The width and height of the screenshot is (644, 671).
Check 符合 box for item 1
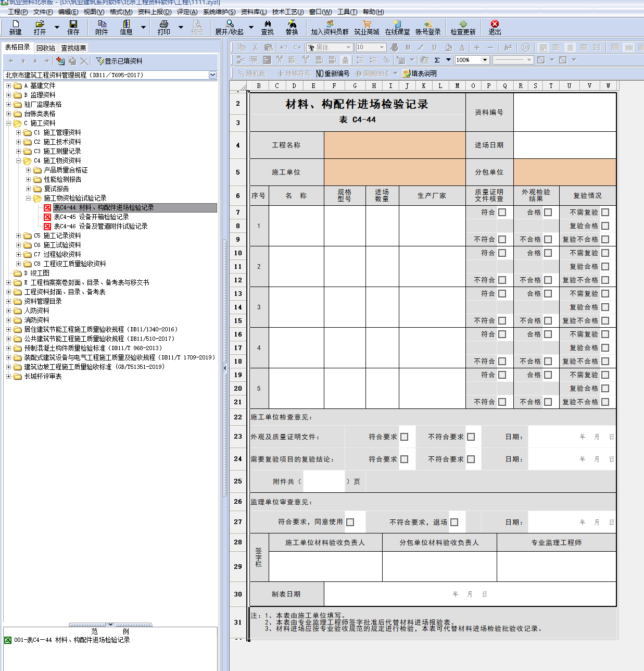coord(502,212)
